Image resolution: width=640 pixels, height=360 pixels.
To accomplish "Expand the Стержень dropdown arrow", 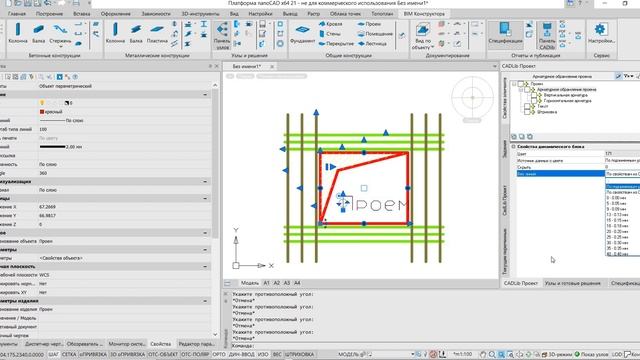I will pos(60,47).
